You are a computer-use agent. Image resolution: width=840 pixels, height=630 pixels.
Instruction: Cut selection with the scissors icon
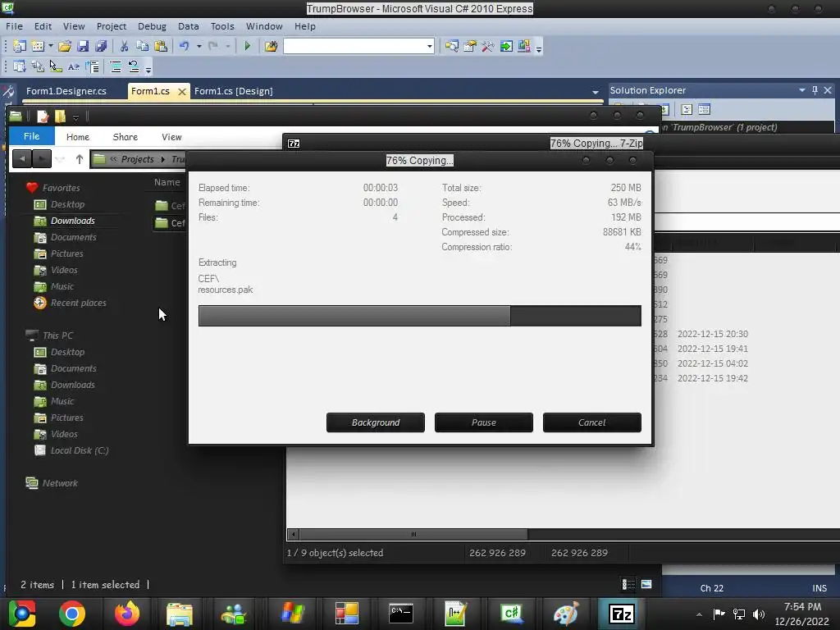pyautogui.click(x=125, y=46)
